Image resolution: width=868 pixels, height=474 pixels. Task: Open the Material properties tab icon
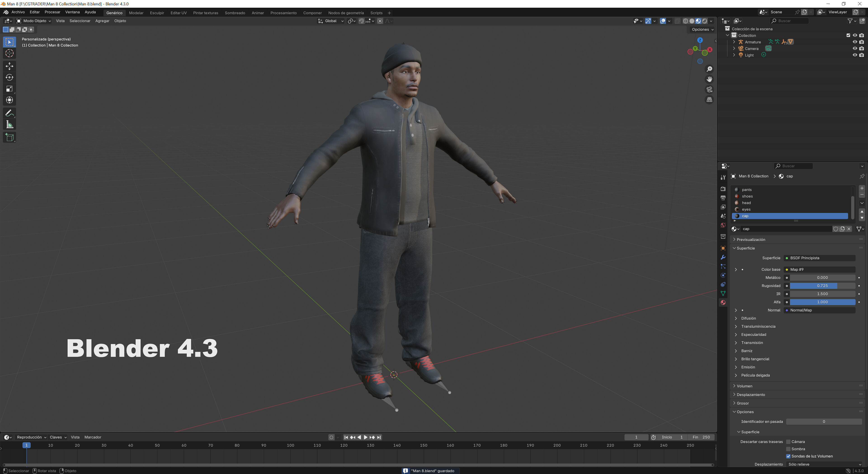(723, 302)
